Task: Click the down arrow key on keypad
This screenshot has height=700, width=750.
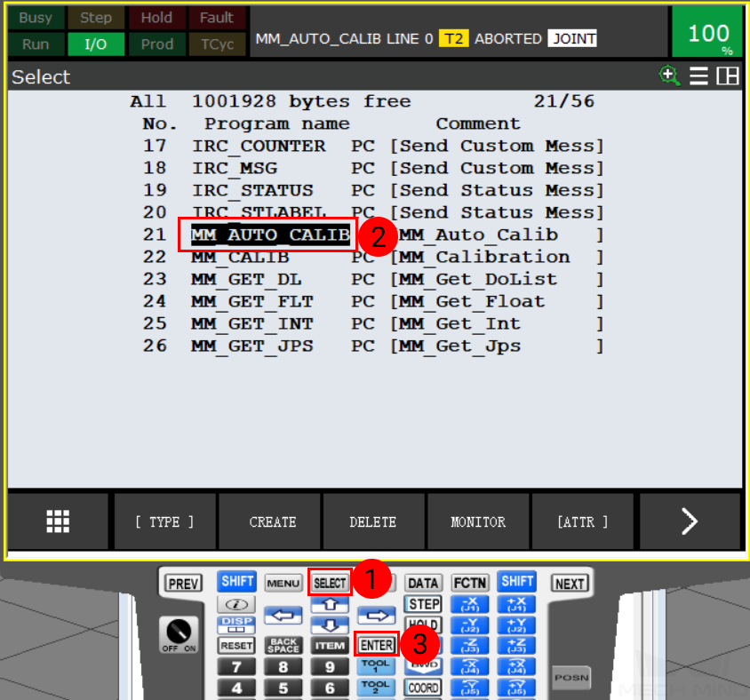Action: click(330, 624)
